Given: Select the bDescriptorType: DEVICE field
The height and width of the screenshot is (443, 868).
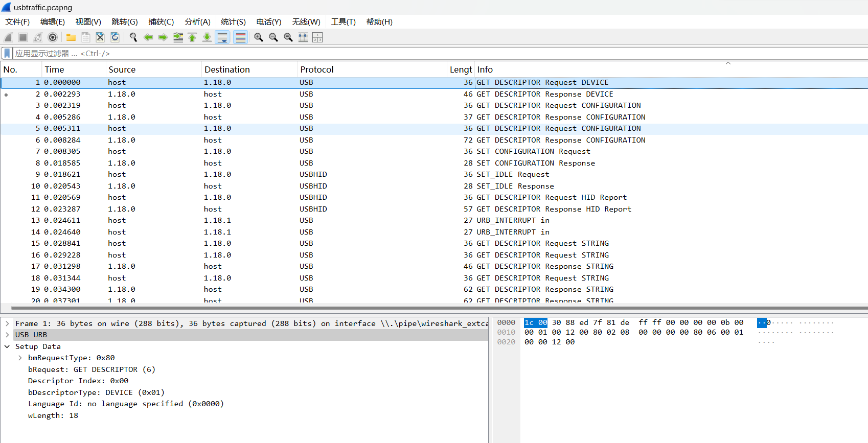Looking at the screenshot, I should (96, 392).
